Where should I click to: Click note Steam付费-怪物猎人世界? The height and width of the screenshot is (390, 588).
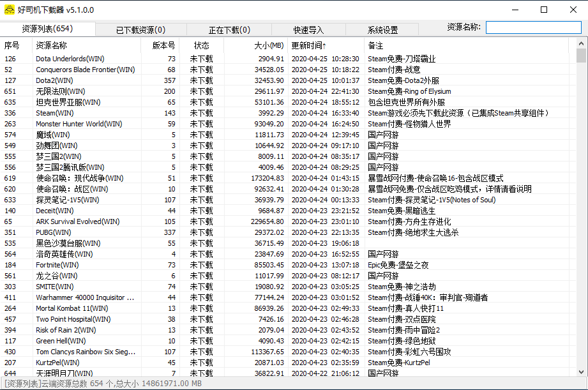point(409,124)
